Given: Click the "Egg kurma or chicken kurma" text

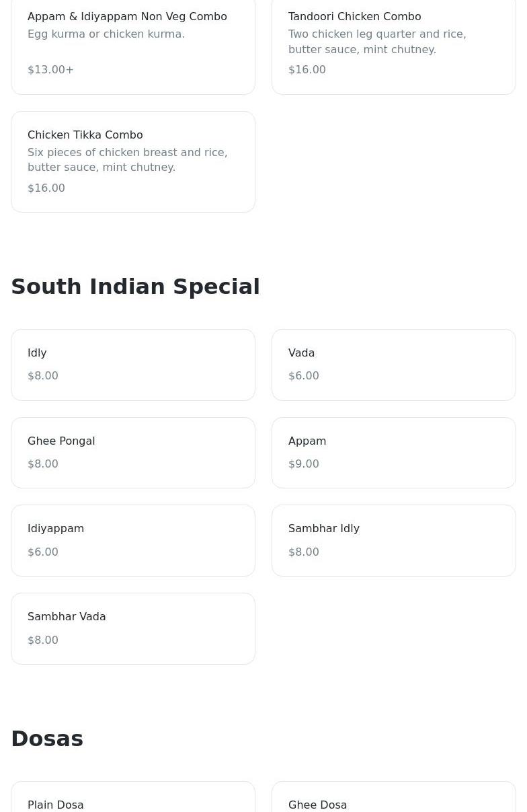Looking at the screenshot, I should [x=106, y=34].
